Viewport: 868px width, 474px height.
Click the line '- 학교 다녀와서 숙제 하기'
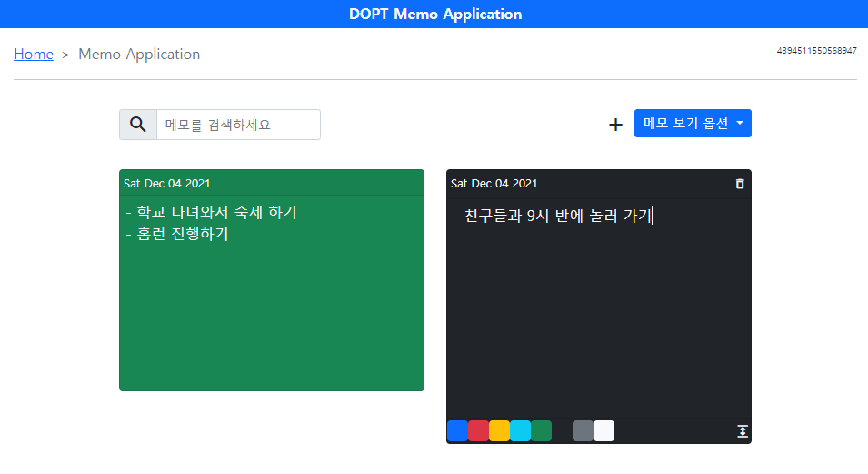(x=212, y=212)
